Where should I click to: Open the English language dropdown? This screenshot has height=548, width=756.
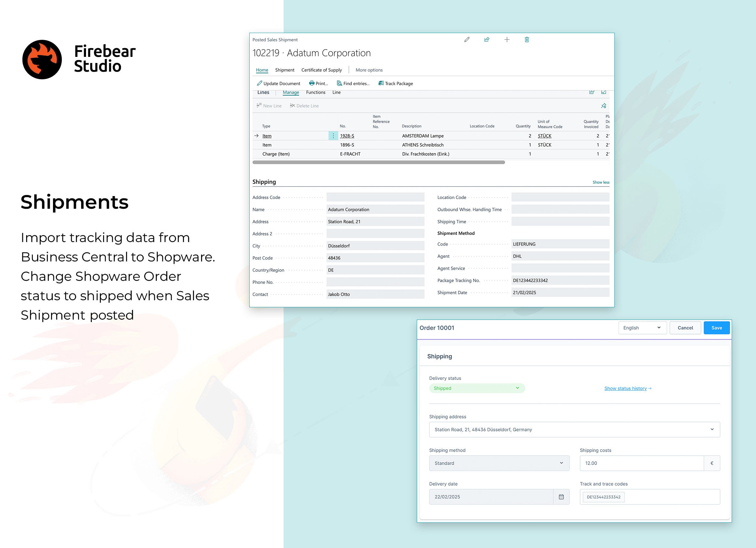click(x=642, y=328)
